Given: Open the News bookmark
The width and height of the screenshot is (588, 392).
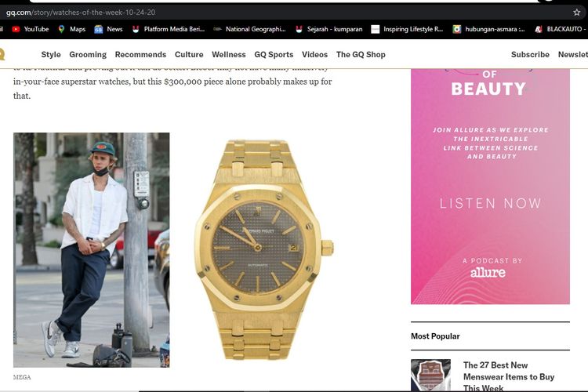Looking at the screenshot, I should 108,29.
